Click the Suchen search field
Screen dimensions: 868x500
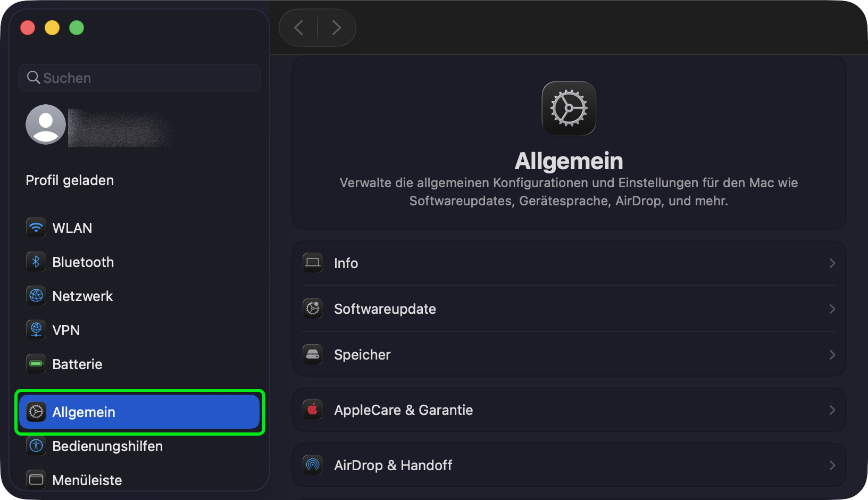point(144,78)
